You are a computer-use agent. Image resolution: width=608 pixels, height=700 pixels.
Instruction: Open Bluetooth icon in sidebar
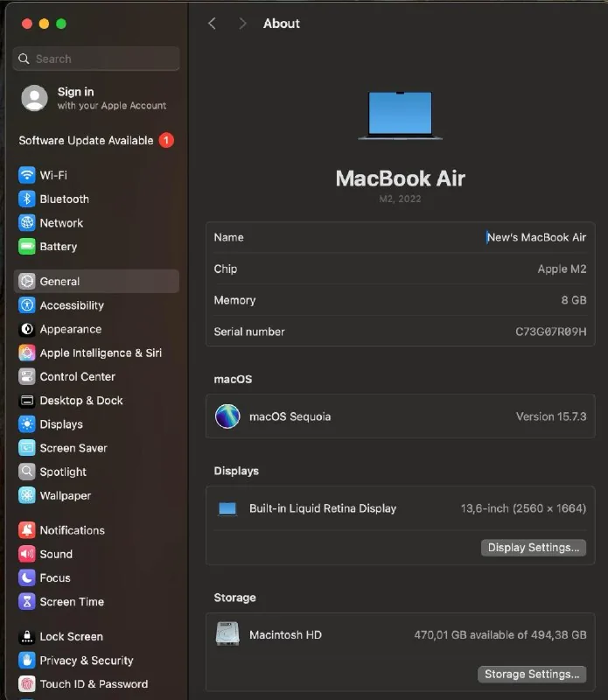pyautogui.click(x=27, y=199)
